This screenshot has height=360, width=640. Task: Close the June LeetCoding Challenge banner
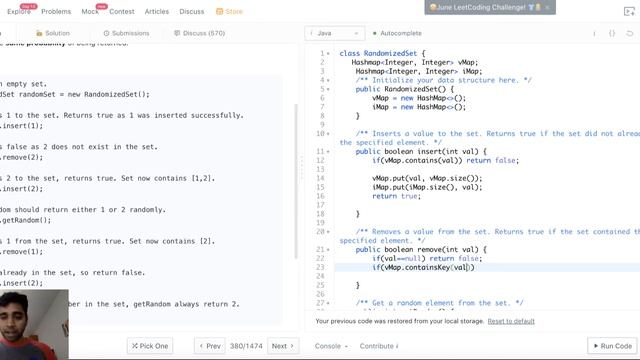(547, 7)
